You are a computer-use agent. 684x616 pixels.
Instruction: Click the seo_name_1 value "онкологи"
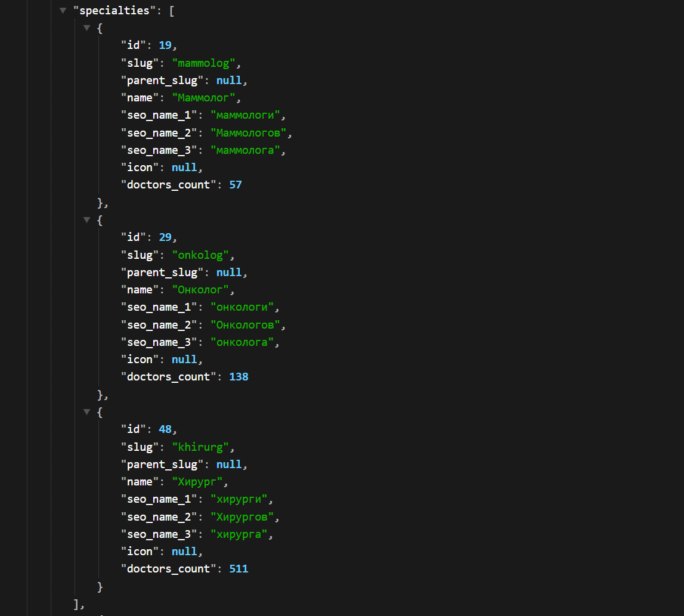pyautogui.click(x=242, y=307)
